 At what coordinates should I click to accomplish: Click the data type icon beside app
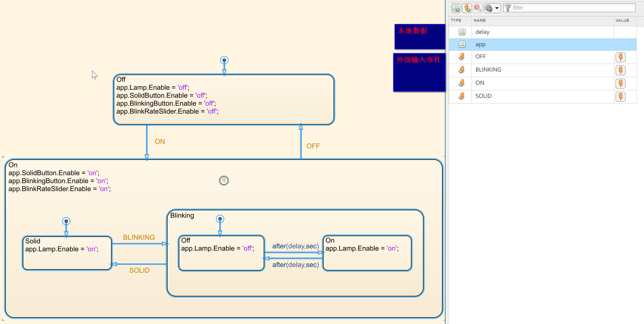click(462, 45)
